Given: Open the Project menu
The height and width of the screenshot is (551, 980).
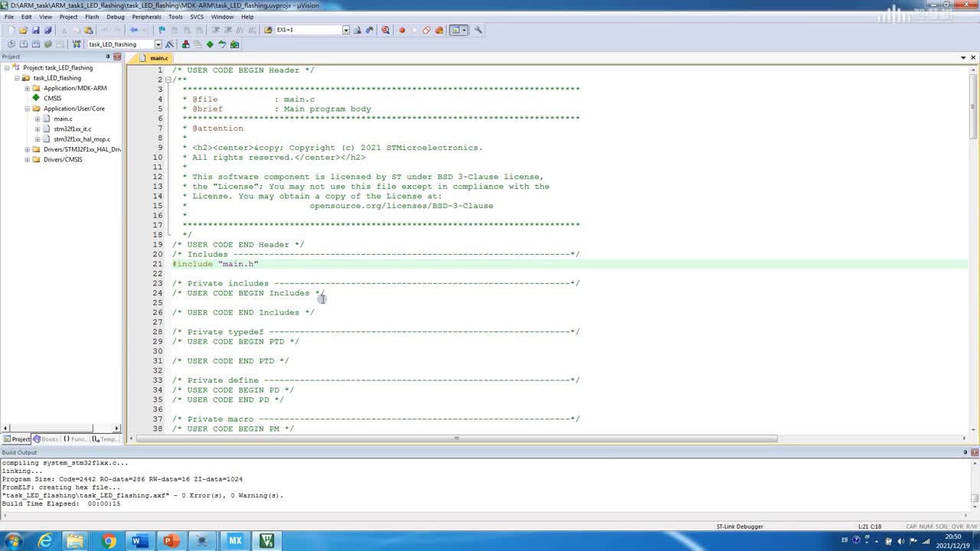Looking at the screenshot, I should point(68,17).
